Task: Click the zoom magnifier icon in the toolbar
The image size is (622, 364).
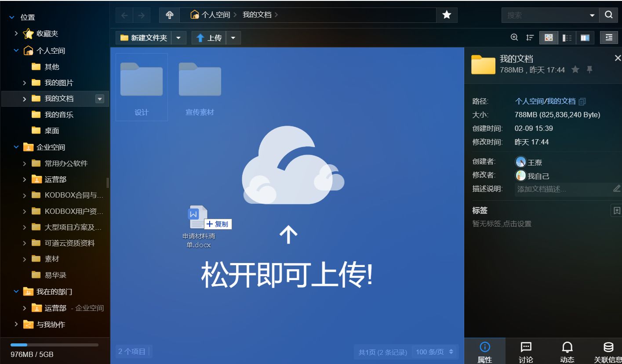Action: pos(514,37)
